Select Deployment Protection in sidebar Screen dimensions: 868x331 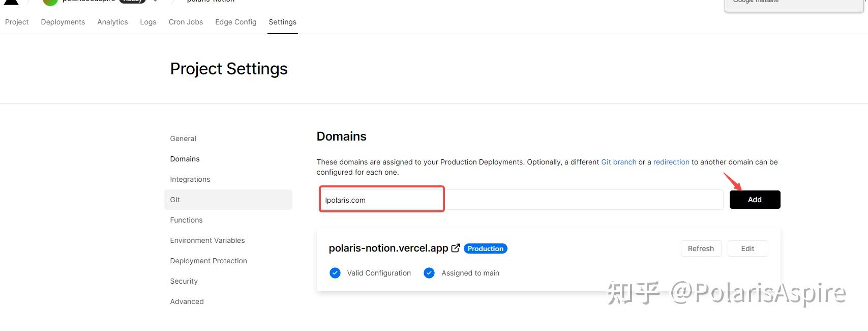coord(208,261)
